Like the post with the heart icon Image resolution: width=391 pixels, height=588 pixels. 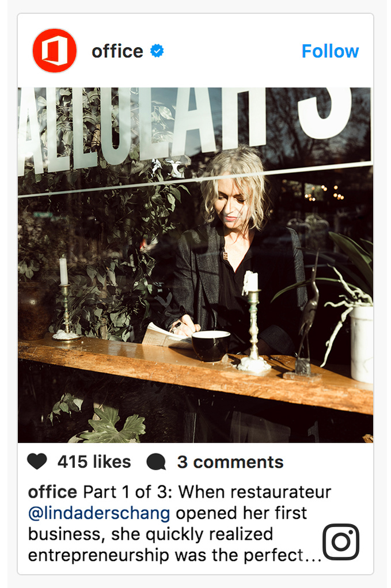click(x=37, y=461)
